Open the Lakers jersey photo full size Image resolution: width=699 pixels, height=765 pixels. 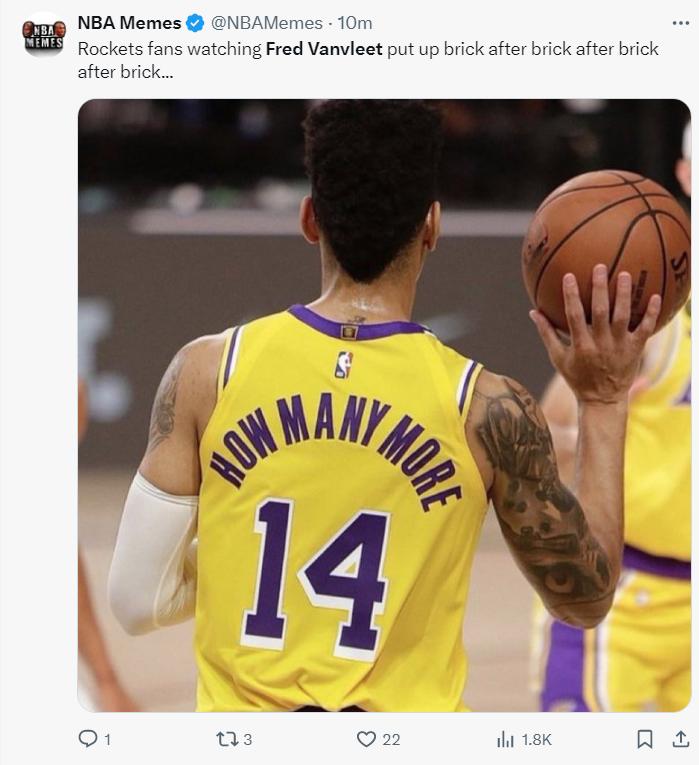[384, 405]
